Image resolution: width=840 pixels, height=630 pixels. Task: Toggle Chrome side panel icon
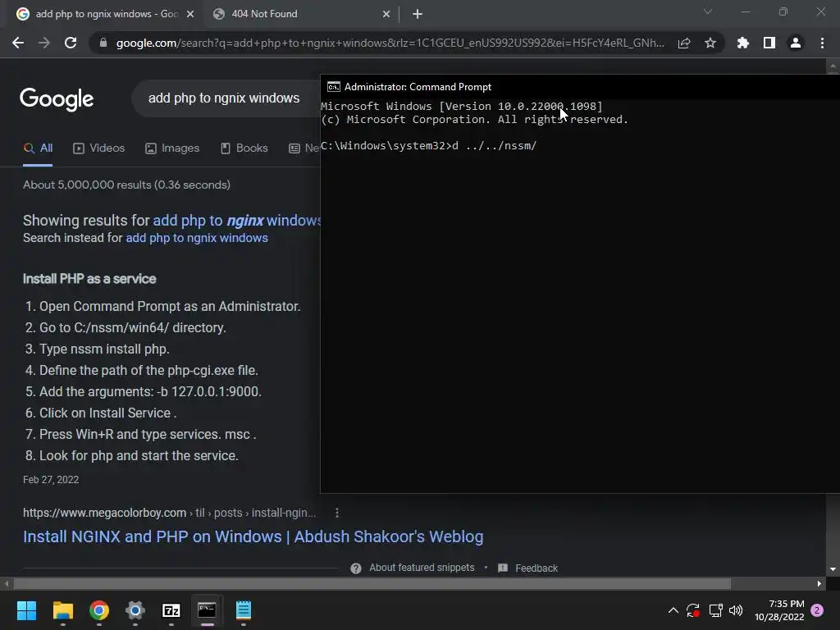tap(769, 43)
